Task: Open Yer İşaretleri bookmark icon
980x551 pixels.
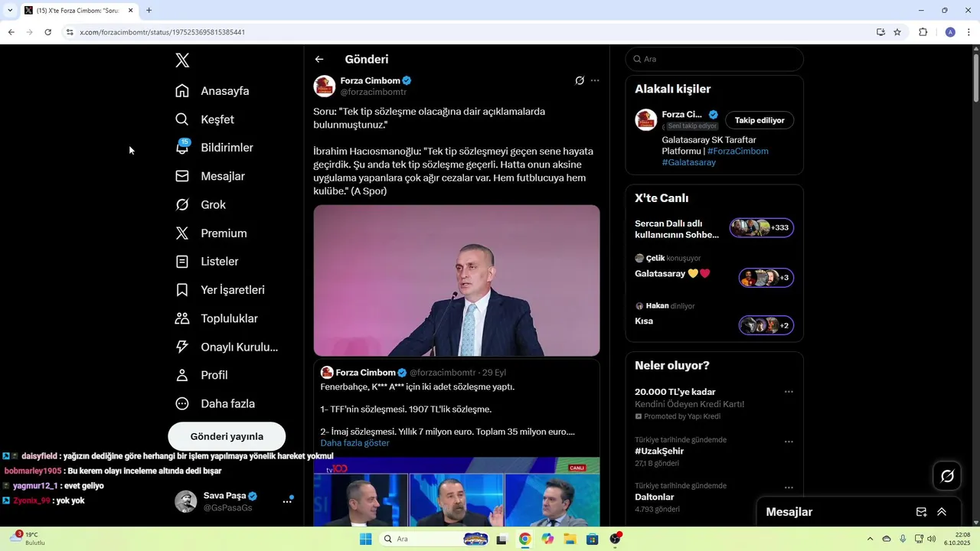Action: [x=182, y=290]
